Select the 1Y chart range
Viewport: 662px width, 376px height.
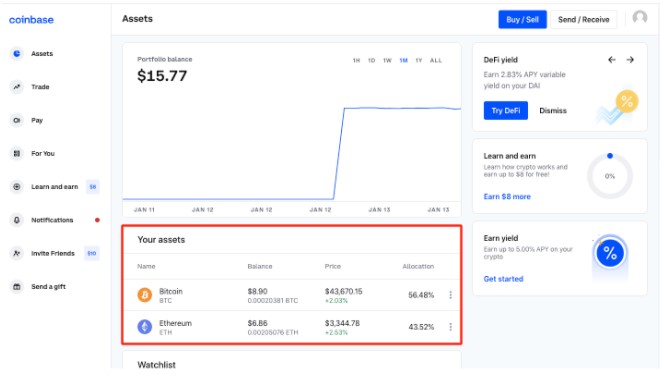pos(419,61)
